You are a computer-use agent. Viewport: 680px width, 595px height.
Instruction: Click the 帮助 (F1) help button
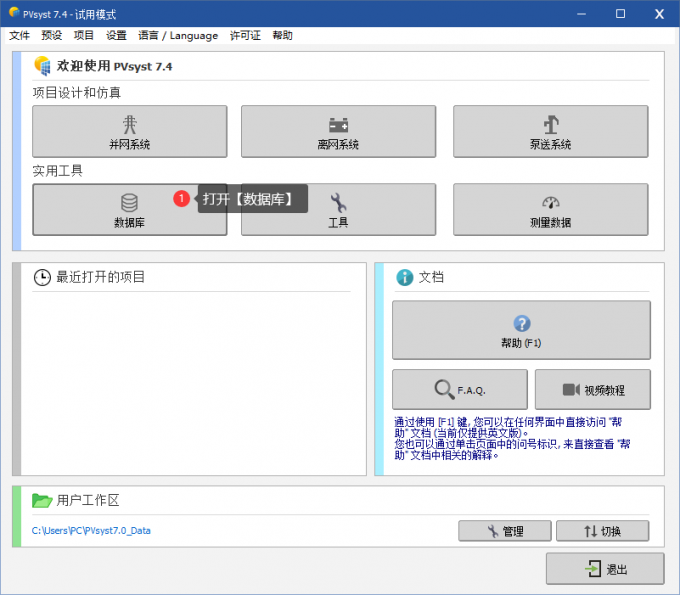coord(521,330)
